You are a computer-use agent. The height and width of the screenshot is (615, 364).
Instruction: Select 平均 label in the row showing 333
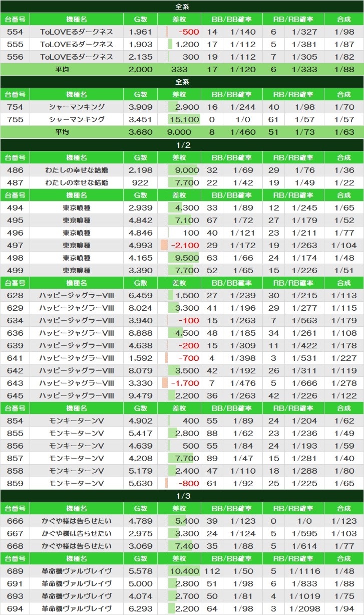62,69
